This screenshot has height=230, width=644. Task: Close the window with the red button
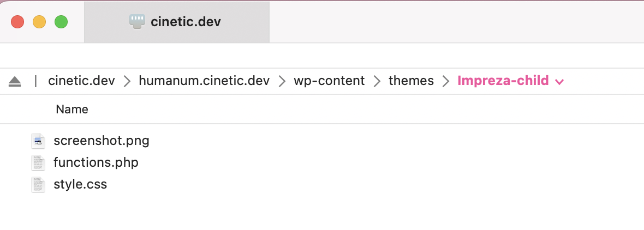tap(17, 22)
